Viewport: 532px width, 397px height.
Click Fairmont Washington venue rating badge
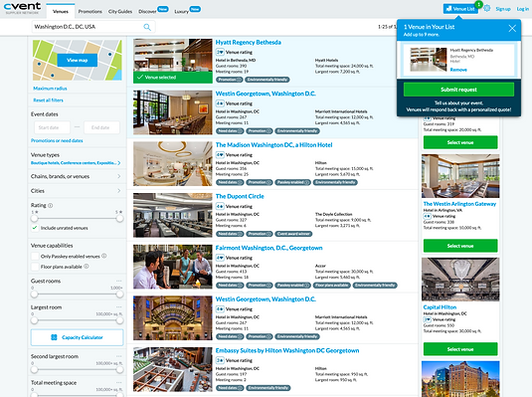(x=220, y=258)
